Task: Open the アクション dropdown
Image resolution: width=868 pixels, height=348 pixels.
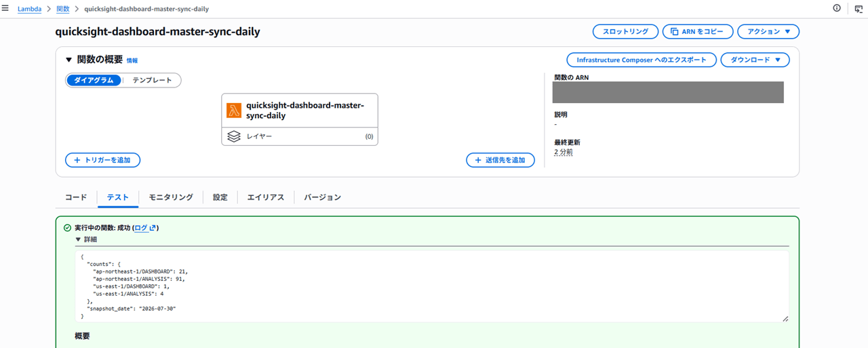Action: pos(768,31)
